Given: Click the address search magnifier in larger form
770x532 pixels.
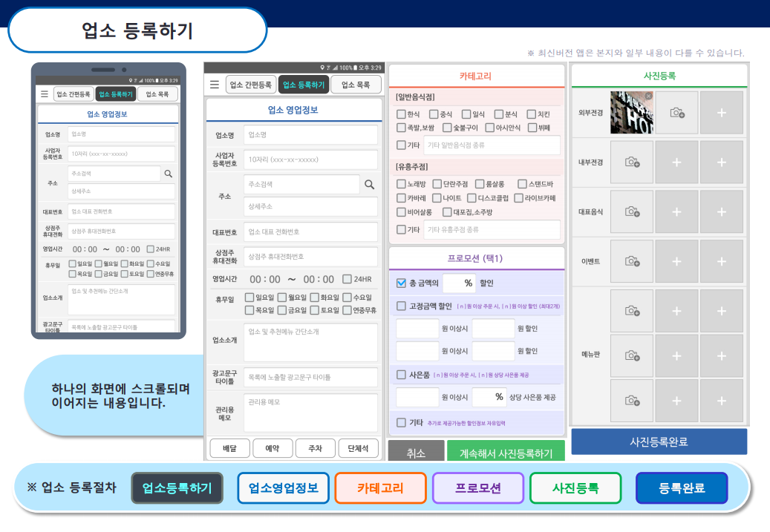Looking at the screenshot, I should click(x=369, y=184).
